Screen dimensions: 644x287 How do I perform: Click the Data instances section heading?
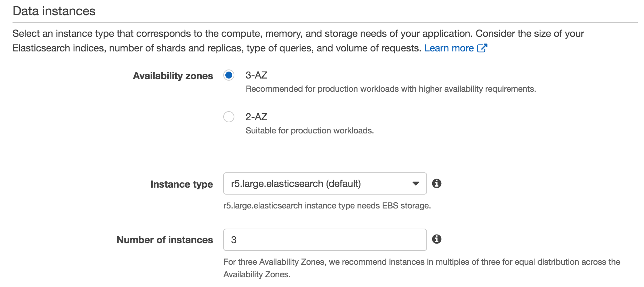[x=54, y=11]
